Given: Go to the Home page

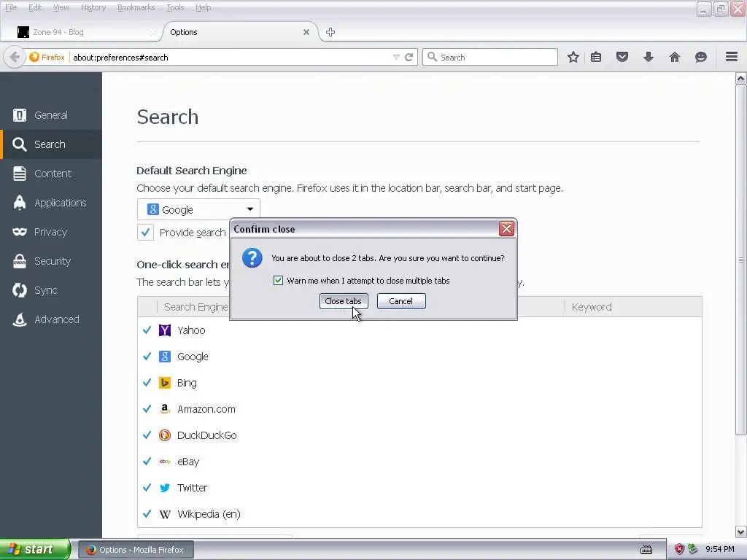Looking at the screenshot, I should [x=675, y=57].
